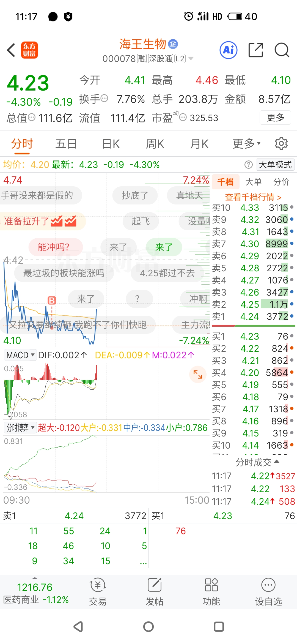This screenshot has width=297, height=644.
Task: Tap the 3527 trade entry at 11:17
Action: point(253,476)
